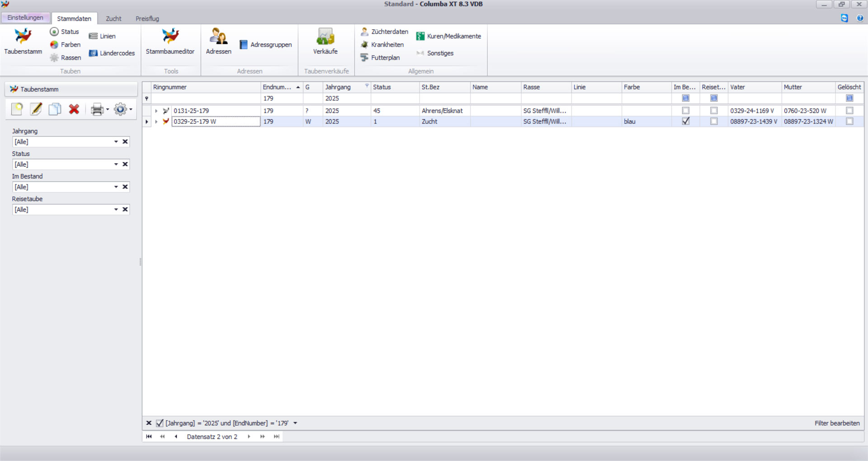Open the Jahrgang filter dropdown
868x461 pixels.
click(x=116, y=142)
